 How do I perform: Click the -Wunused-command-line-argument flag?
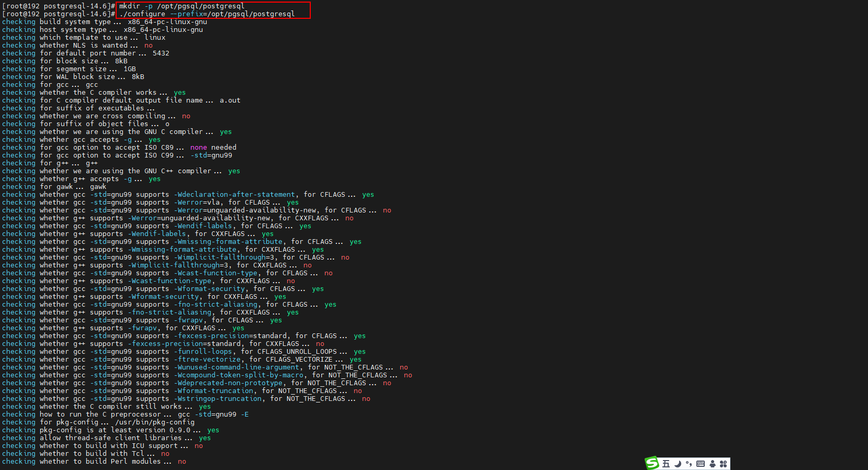(x=236, y=367)
